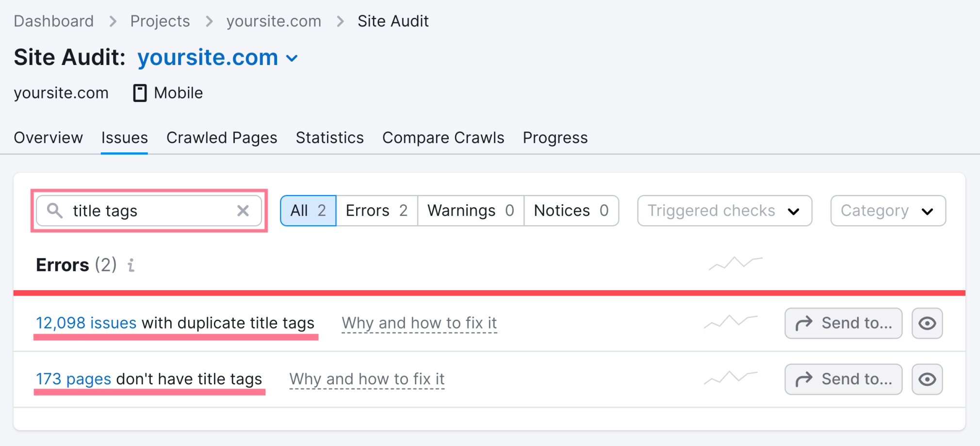Open the 12,098 issues link
The image size is (980, 446).
(x=86, y=323)
